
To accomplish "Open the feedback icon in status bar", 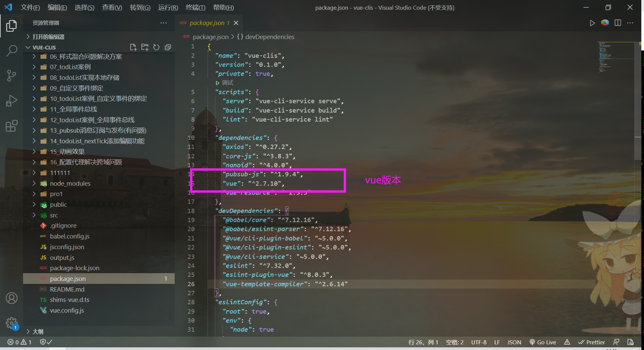I will pyautogui.click(x=616, y=342).
